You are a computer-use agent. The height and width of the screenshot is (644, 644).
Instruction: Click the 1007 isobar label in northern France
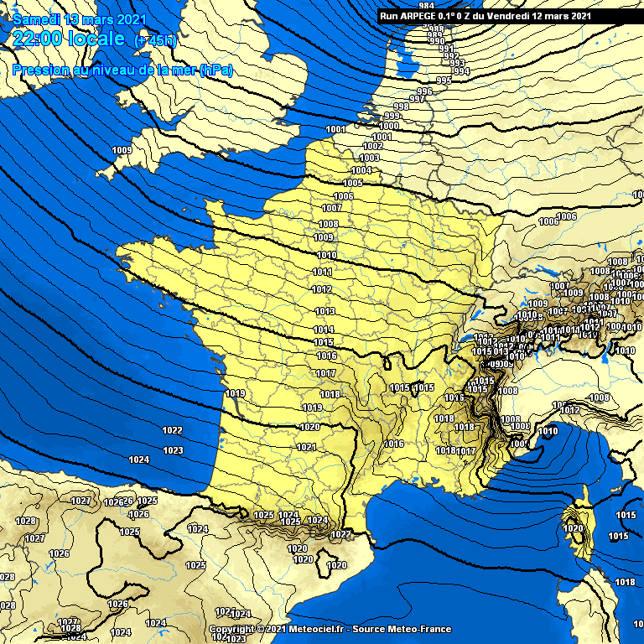[331, 208]
